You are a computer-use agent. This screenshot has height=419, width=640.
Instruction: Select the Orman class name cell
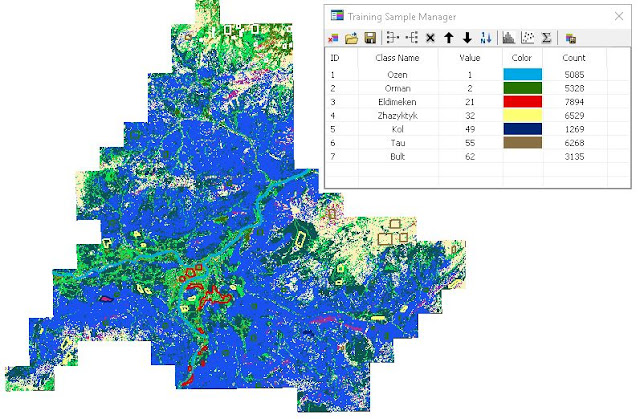398,88
